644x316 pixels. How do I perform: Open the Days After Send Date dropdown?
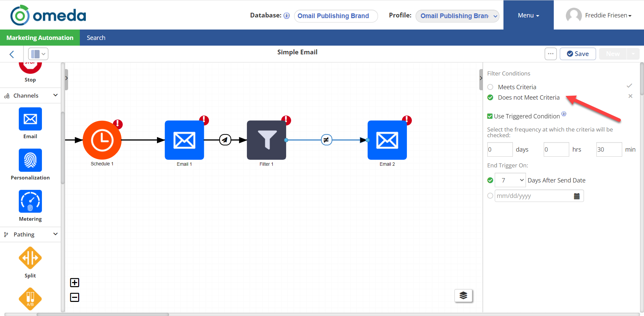tap(510, 180)
